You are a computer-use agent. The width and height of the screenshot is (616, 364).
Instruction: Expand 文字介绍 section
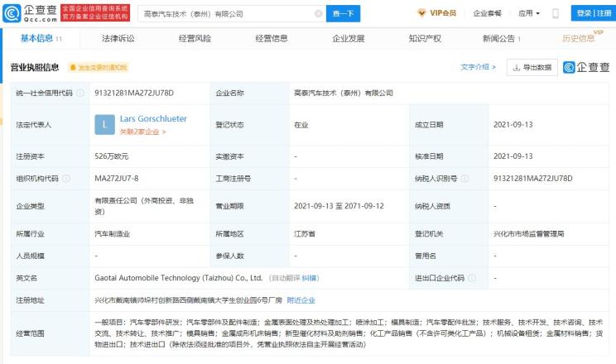coord(478,67)
